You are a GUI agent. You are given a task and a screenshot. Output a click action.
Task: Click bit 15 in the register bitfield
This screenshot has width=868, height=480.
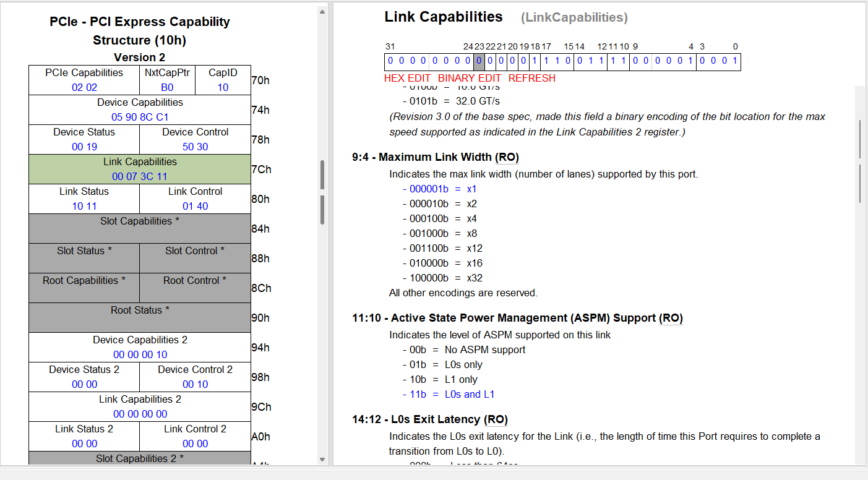(568, 62)
